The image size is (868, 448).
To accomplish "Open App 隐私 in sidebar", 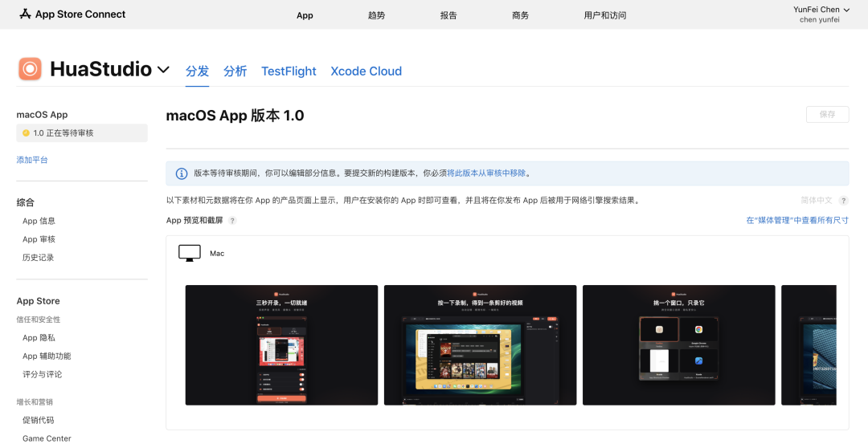I will pos(39,337).
